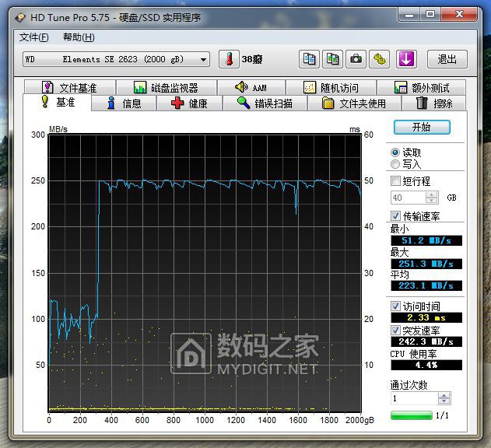Enable the 短行程 checkbox

pos(395,180)
